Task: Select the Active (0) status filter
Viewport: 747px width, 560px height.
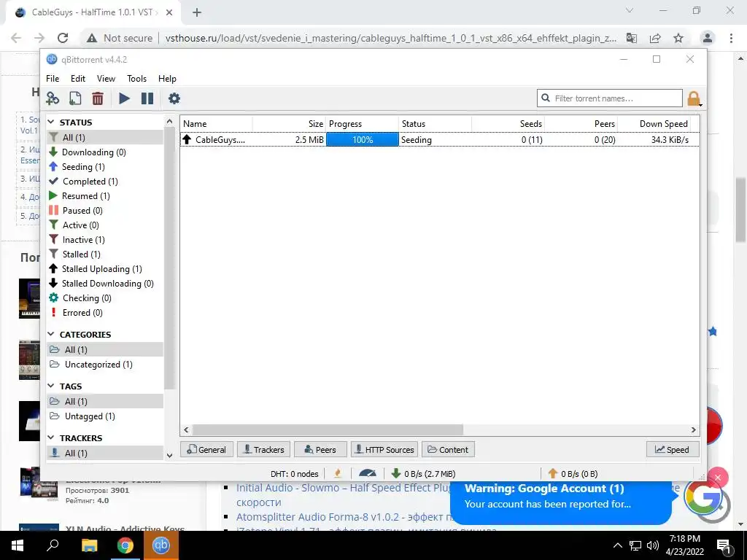Action: pyautogui.click(x=105, y=225)
